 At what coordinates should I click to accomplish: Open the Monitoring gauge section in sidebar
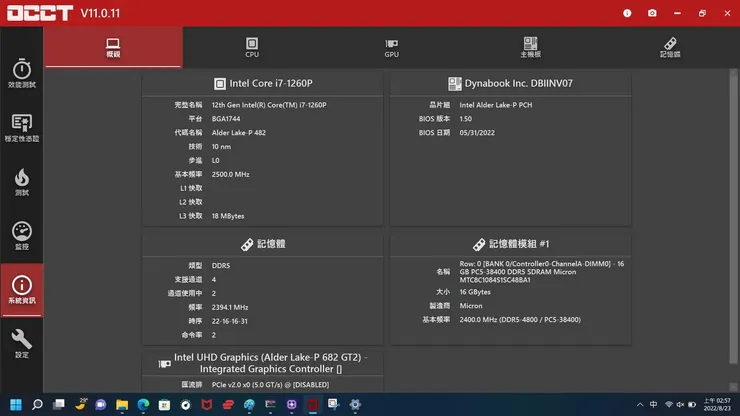22,236
